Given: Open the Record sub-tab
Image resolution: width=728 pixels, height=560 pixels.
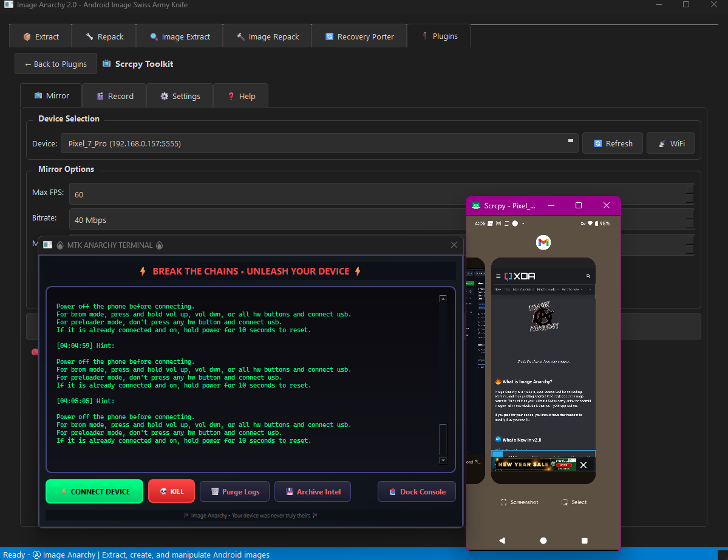Looking at the screenshot, I should coord(115,96).
